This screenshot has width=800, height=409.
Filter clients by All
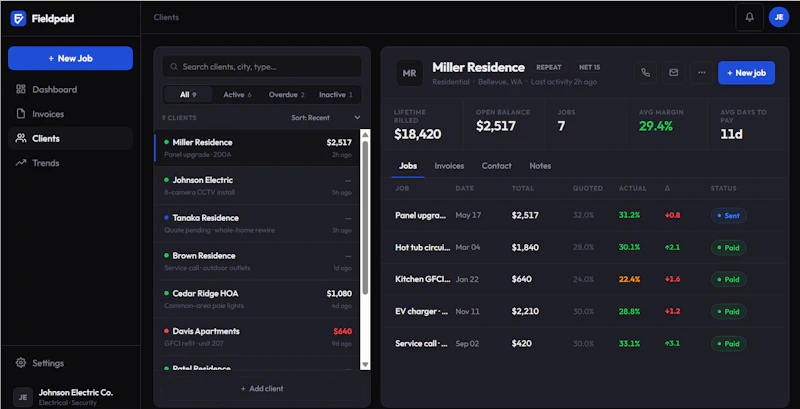[188, 95]
